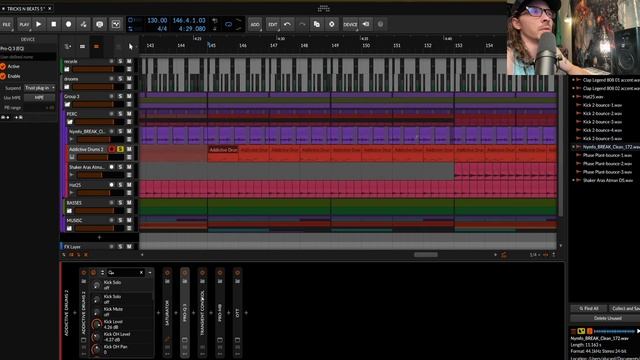Open the DEVICE menu
Image resolution: width=640 pixels, height=360 pixels.
click(x=350, y=24)
